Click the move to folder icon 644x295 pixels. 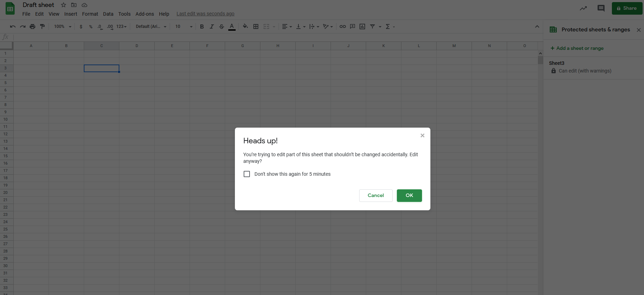coord(74,5)
